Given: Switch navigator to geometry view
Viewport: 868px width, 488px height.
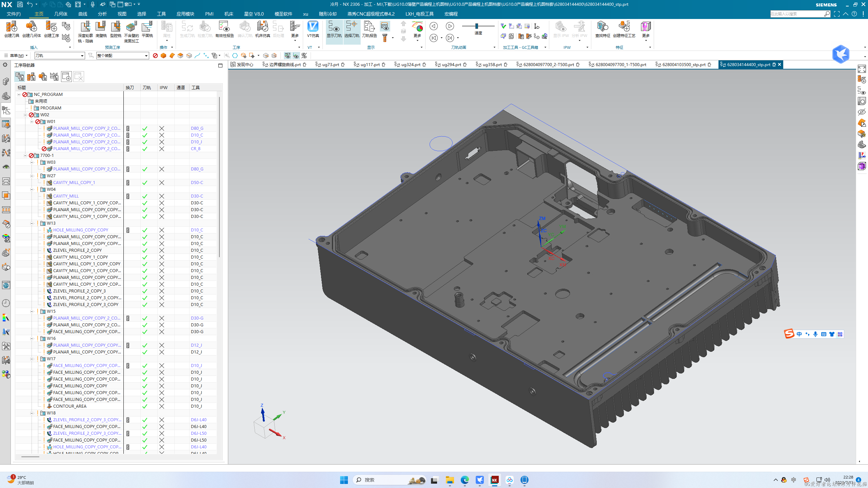Looking at the screenshot, I should tap(43, 77).
